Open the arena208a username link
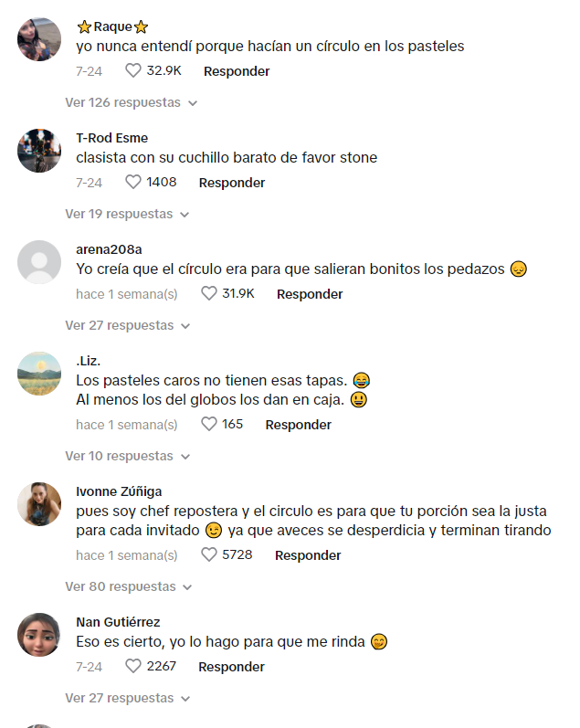Image resolution: width=580 pixels, height=728 pixels. (x=109, y=249)
